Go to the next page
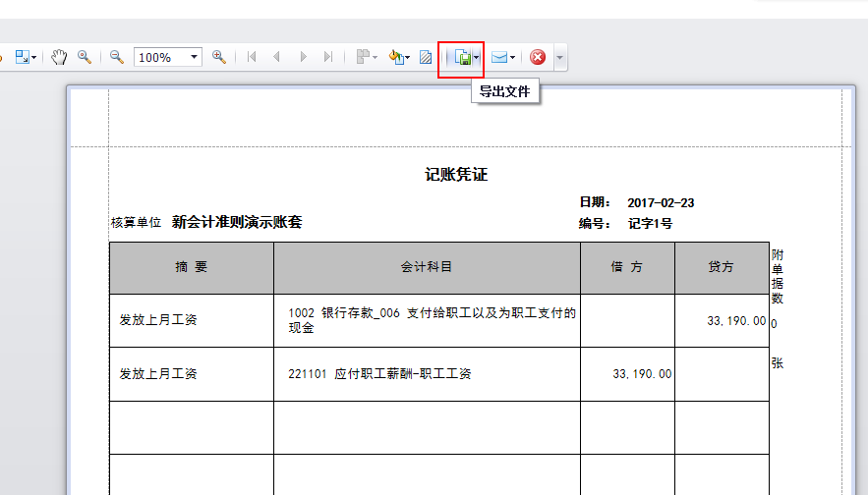The height and width of the screenshot is (495, 868). pos(303,57)
